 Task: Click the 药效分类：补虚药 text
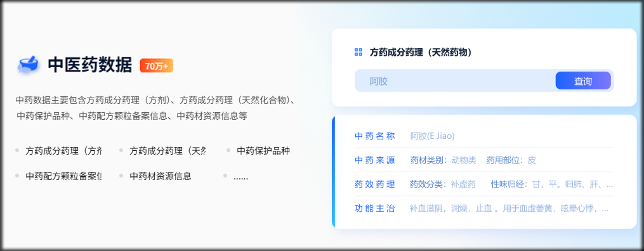(x=443, y=184)
